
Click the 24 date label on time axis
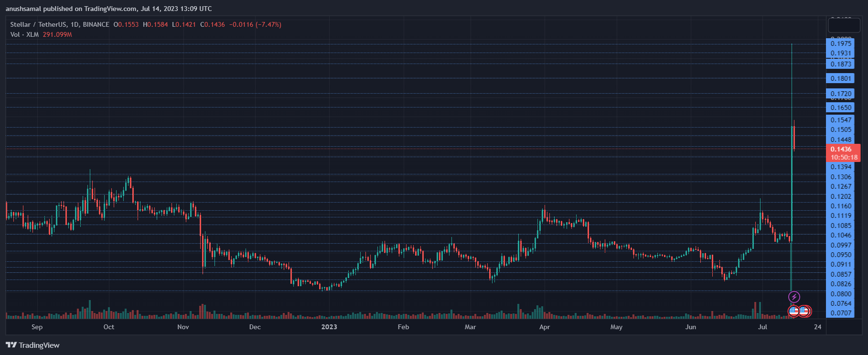[x=818, y=327]
